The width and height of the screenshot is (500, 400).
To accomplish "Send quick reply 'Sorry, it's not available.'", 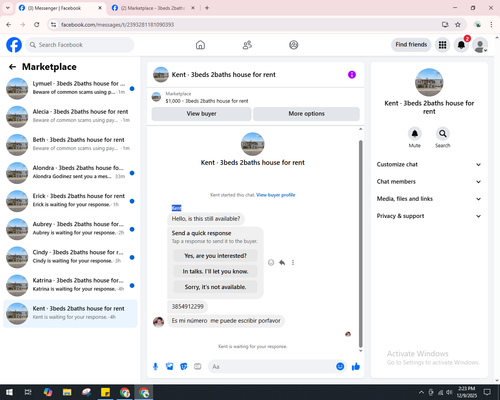I will click(215, 287).
